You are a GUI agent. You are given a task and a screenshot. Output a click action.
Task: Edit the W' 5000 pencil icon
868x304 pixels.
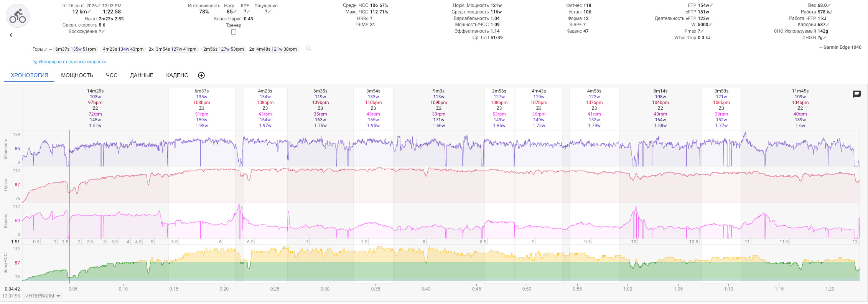tap(710, 25)
